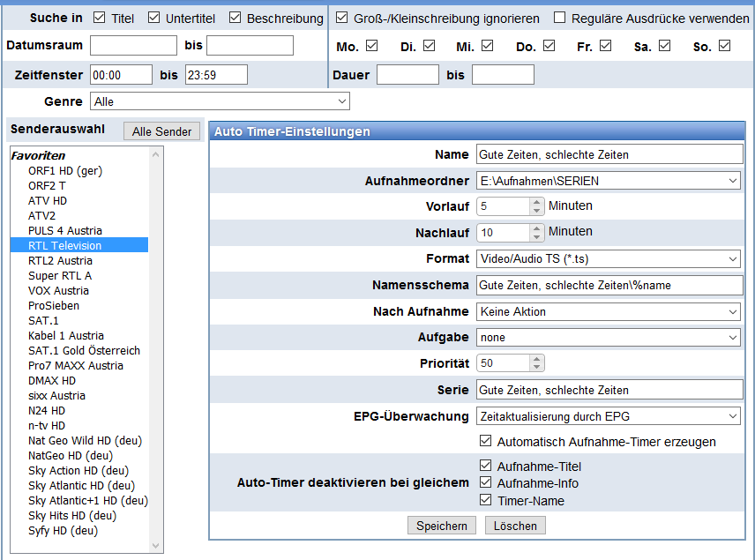Increase the Vorlauf minutes with up arrow
755x560 pixels.
[536, 202]
